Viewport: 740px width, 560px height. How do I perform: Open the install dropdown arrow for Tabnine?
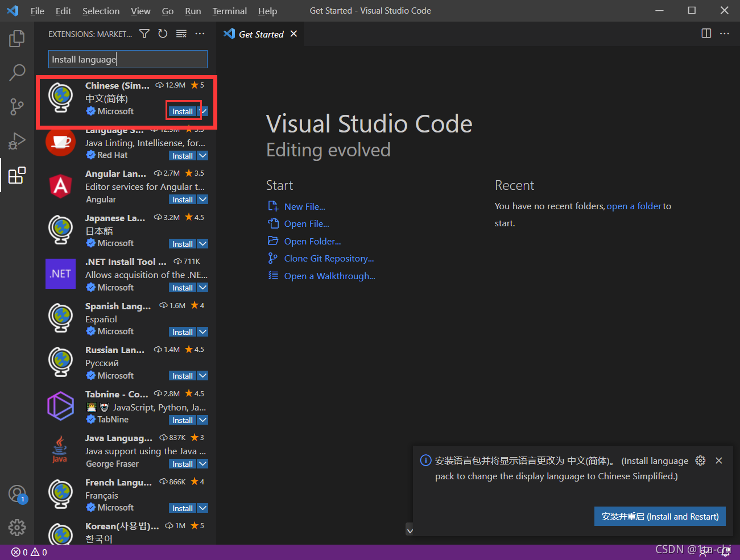[203, 420]
